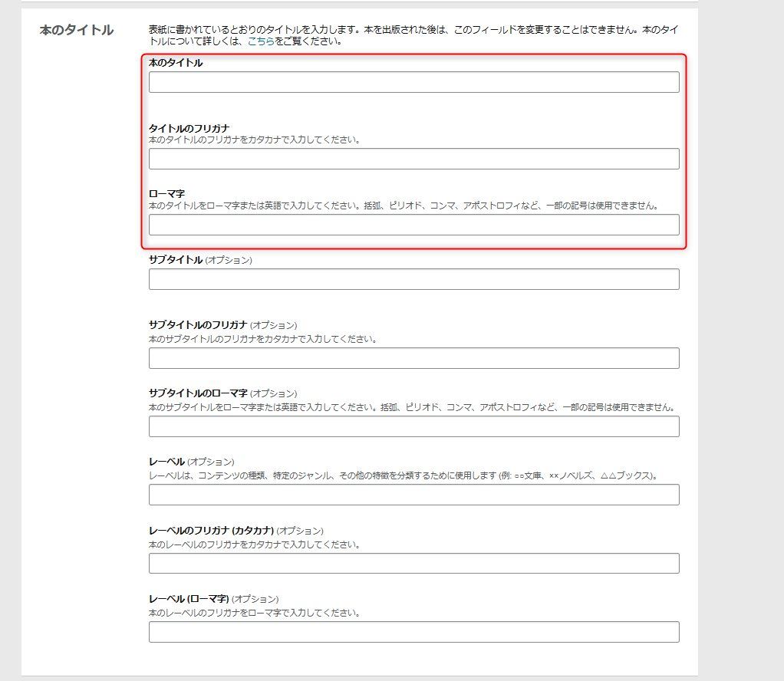Image resolution: width=784 pixels, height=681 pixels.
Task: Focus the サブタイトルのフリガナ input box
Action: click(x=414, y=358)
